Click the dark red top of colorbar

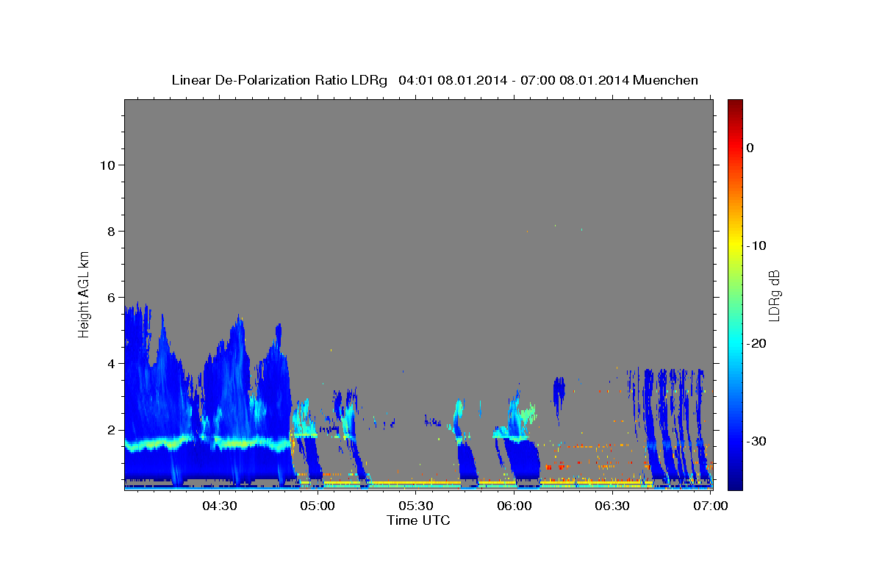point(735,104)
